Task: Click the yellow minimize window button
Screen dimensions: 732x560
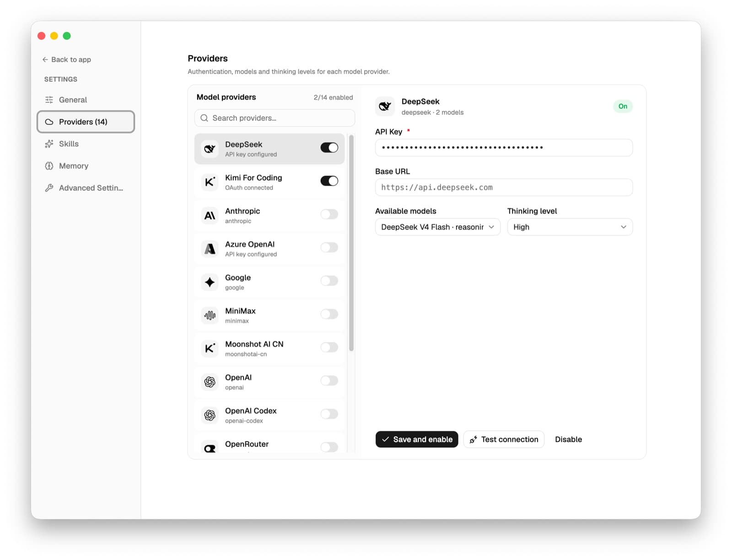Action: [54, 36]
